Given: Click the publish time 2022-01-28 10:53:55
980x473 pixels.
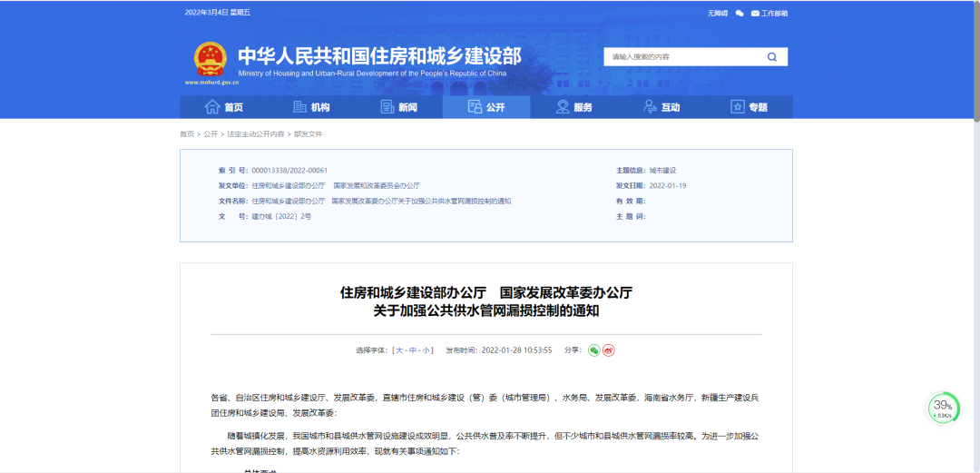Looking at the screenshot, I should (517, 350).
